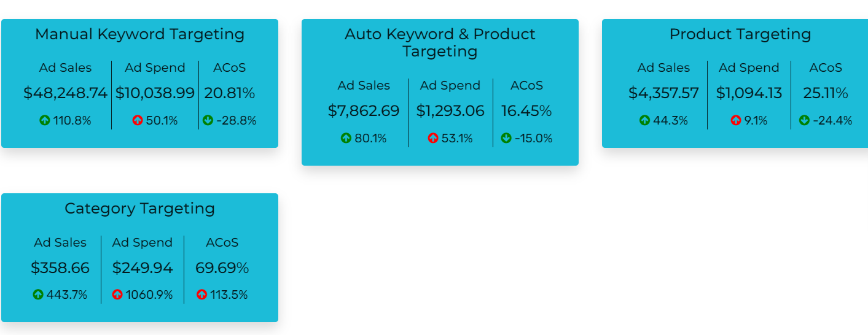Click the 25.11% ACoS value
This screenshot has width=868, height=335.
tap(826, 93)
